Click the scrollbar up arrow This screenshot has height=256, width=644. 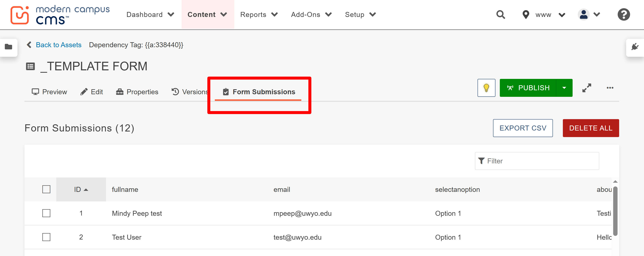tap(615, 182)
